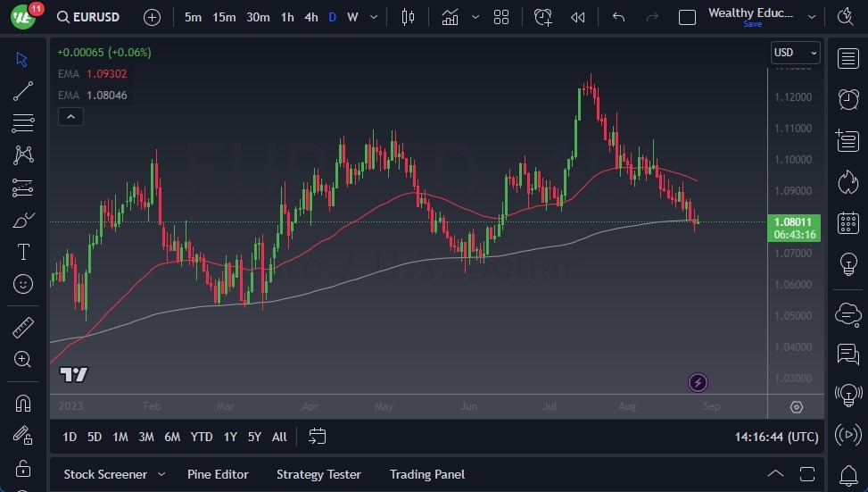Toggle lock all drawing tools
Viewport: 868px width, 492px height.
23,468
